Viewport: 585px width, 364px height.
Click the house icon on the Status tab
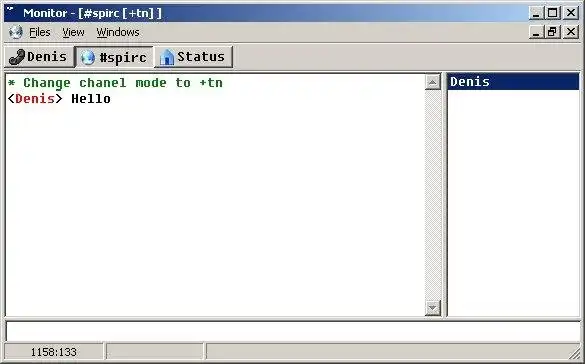point(167,57)
